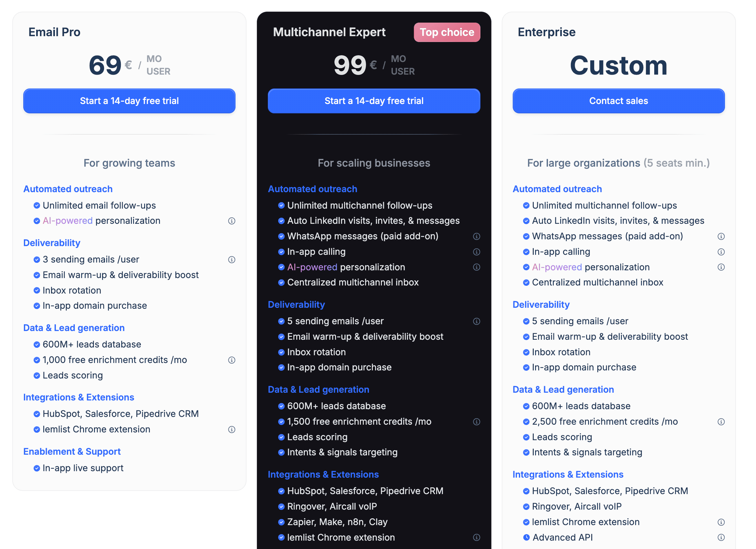
Task: Click info icon for Enterprise lemlist Chrome extension
Action: point(721,522)
